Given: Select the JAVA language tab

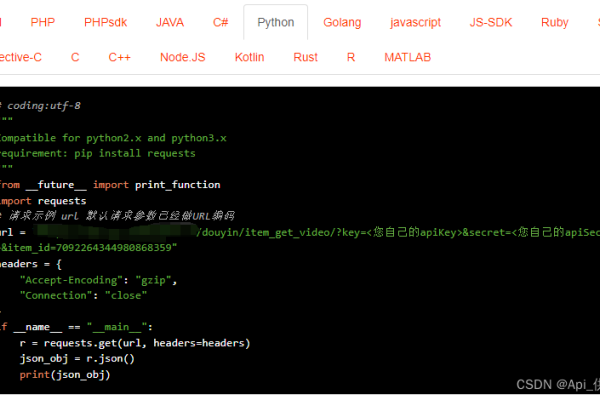Looking at the screenshot, I should point(169,22).
